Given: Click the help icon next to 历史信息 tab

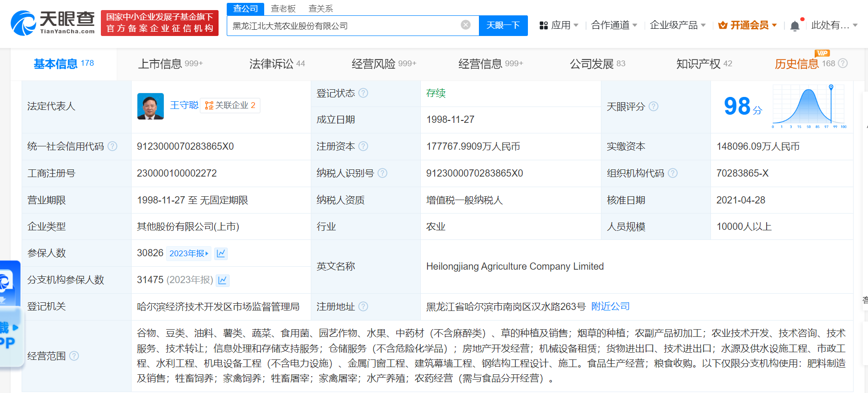Looking at the screenshot, I should [843, 63].
